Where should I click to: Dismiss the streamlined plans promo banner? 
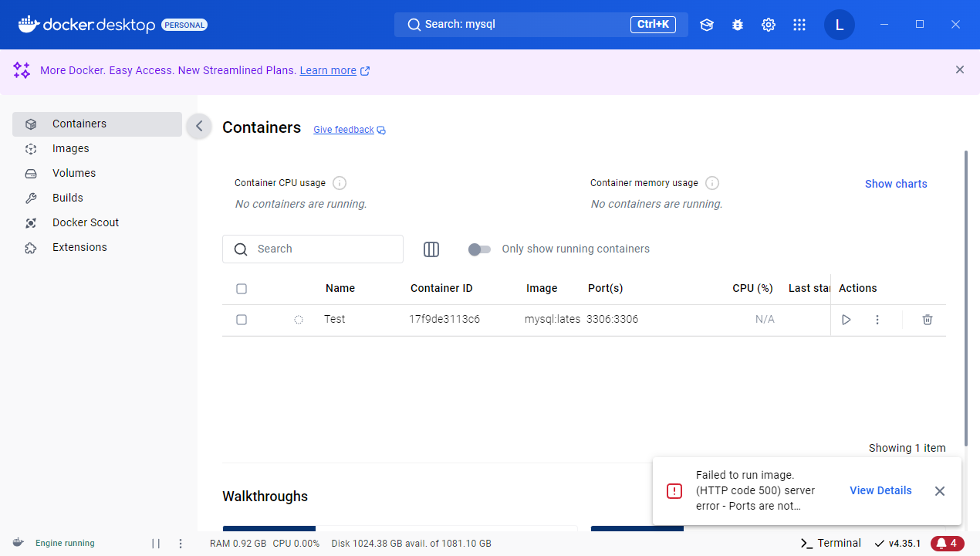(x=960, y=69)
